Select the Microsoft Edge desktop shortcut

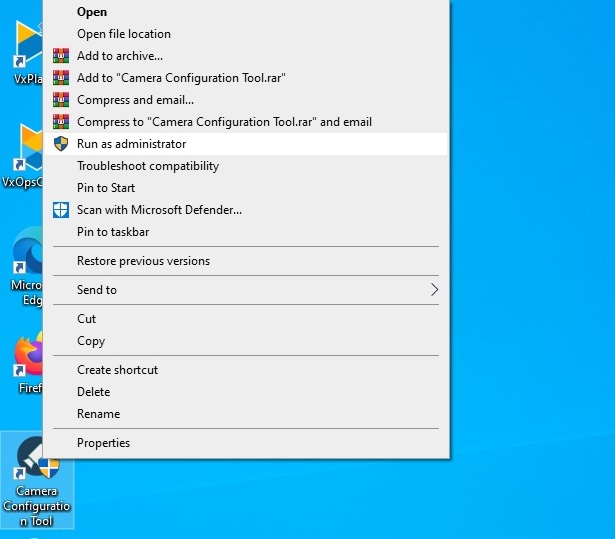28,260
